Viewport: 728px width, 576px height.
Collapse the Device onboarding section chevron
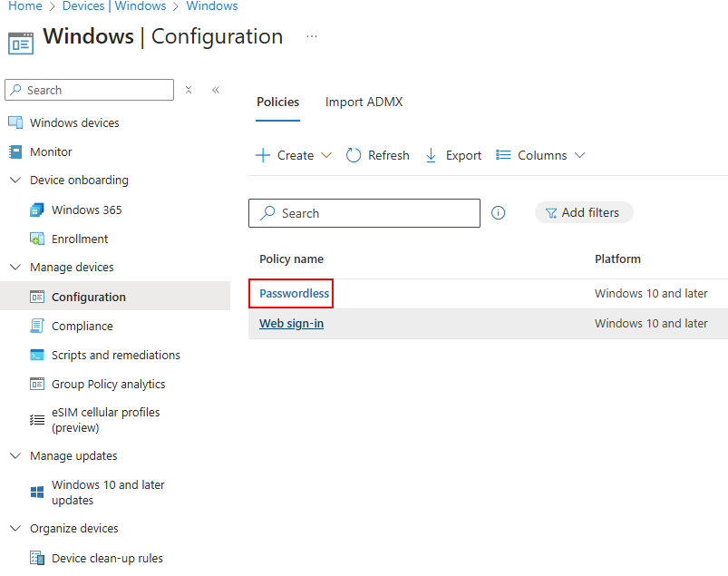click(x=15, y=180)
